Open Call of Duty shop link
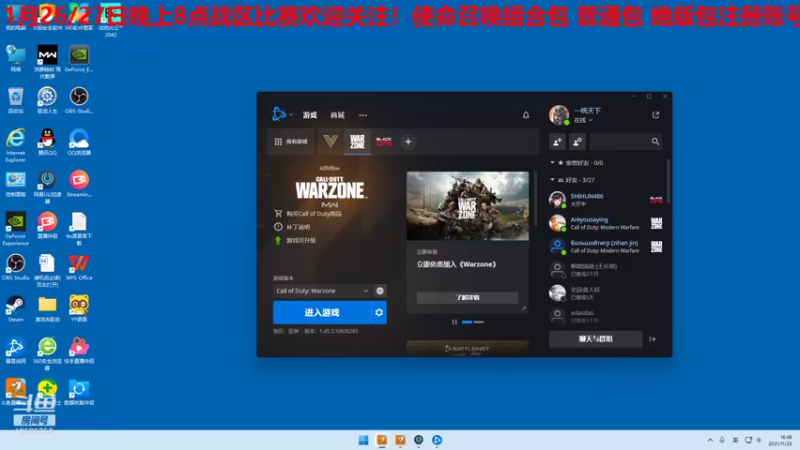 [308, 213]
